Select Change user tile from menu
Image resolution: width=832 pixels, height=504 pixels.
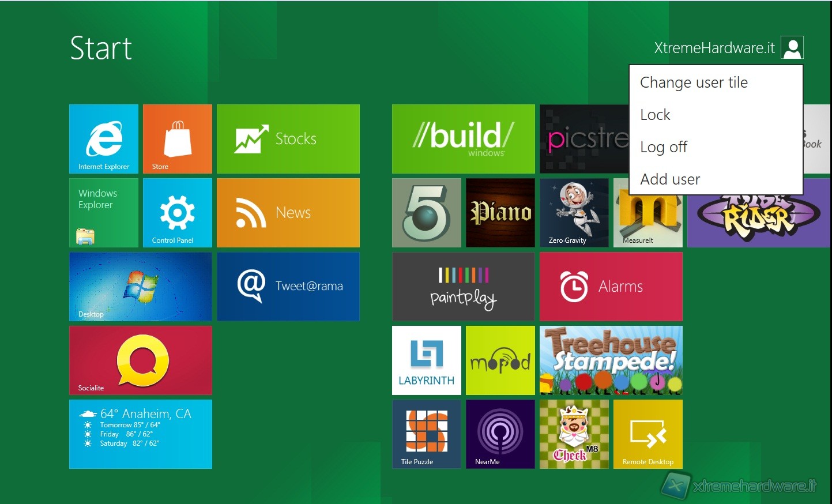point(694,82)
